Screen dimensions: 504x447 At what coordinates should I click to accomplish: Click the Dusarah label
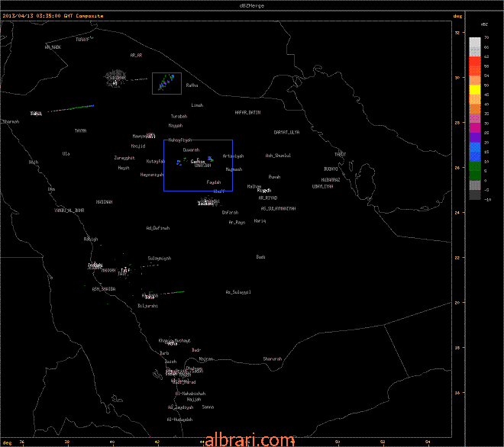pos(191,150)
